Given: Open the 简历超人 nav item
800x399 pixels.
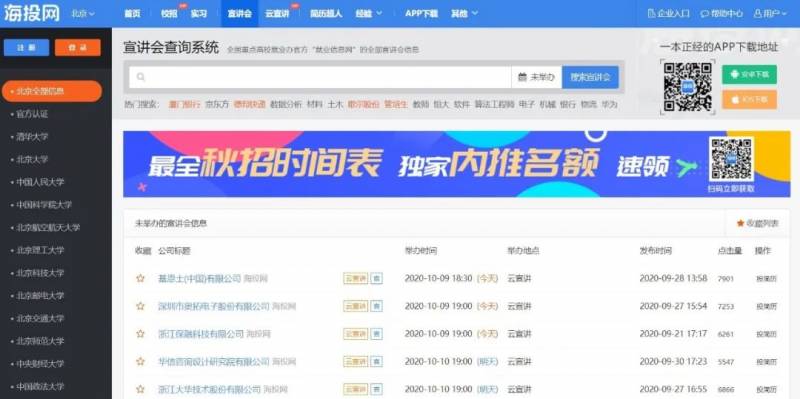Looking at the screenshot, I should tap(326, 14).
